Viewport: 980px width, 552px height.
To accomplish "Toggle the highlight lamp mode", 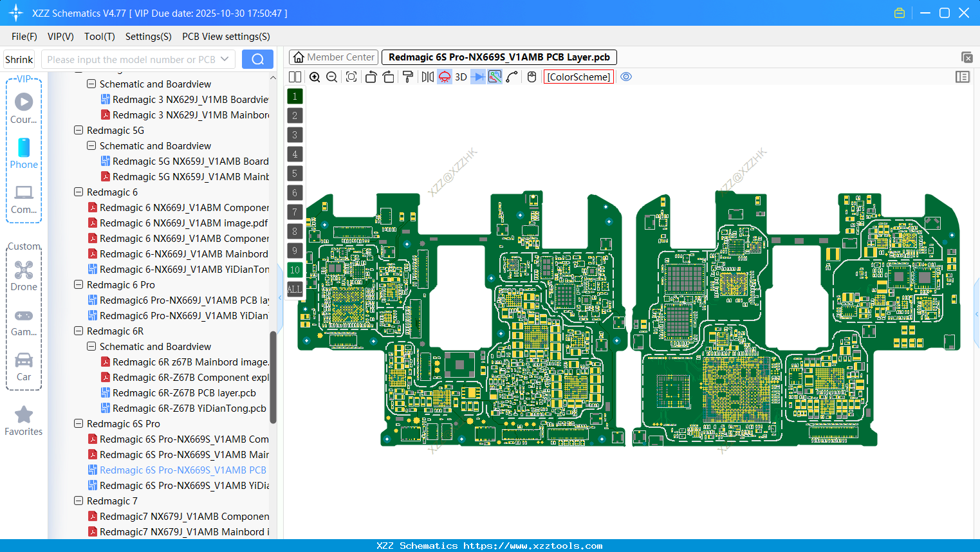I will coord(444,77).
